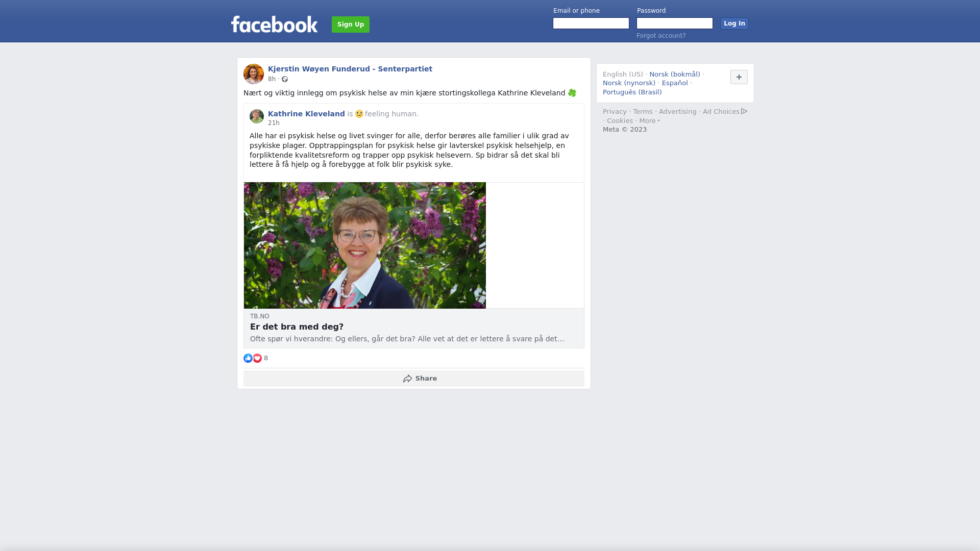This screenshot has width=980, height=551.
Task: Open the Er det bra med deg? article
Action: pos(297,327)
